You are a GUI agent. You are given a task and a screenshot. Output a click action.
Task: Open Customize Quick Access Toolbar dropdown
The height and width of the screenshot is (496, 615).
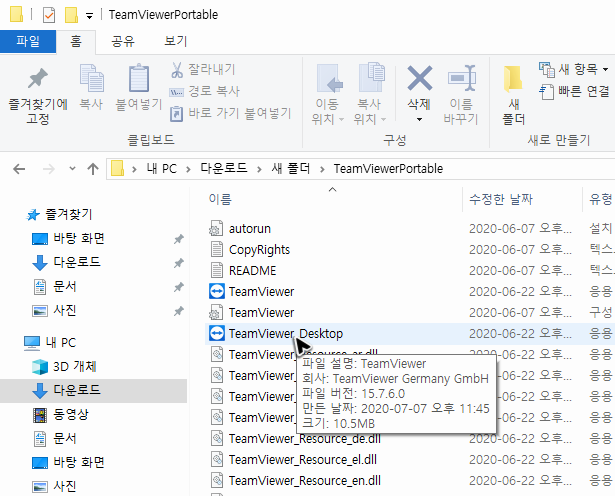90,16
